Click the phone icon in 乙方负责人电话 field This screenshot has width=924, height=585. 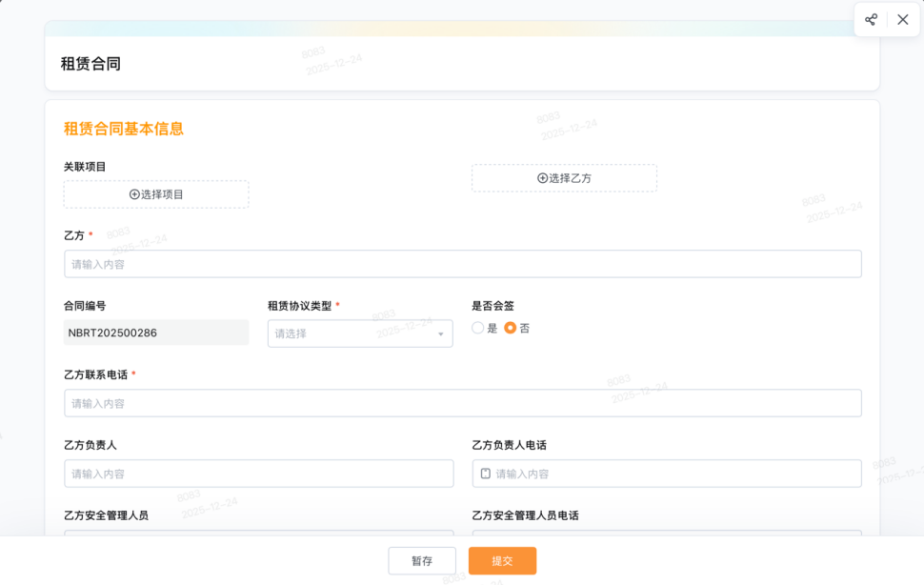pyautogui.click(x=486, y=474)
